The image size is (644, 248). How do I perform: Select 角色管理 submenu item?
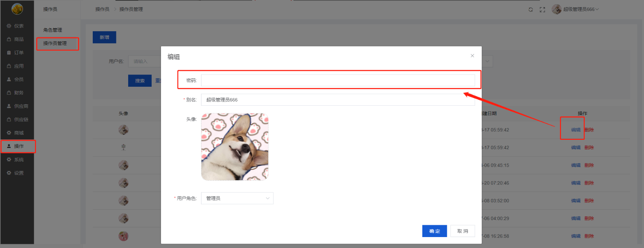pos(53,30)
